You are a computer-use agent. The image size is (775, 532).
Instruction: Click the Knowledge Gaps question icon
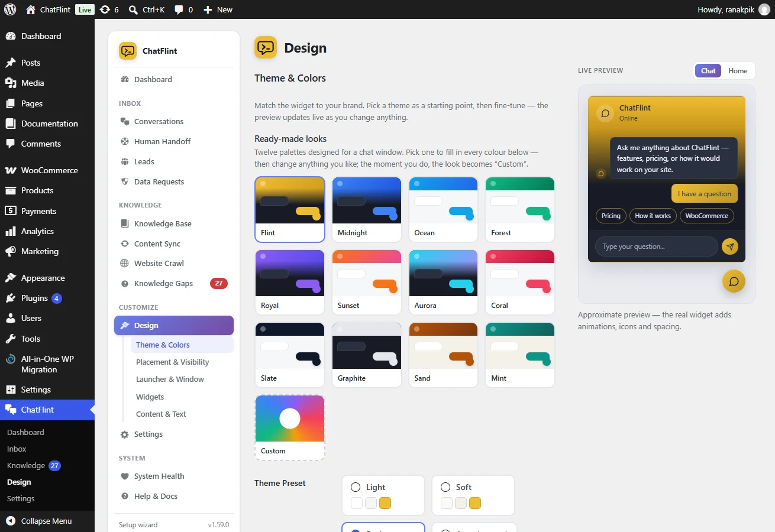[x=125, y=283]
